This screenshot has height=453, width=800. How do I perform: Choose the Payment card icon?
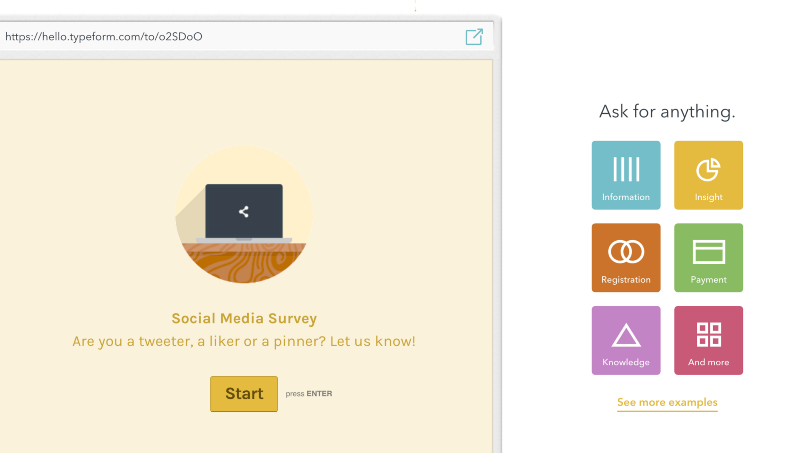[x=708, y=251]
